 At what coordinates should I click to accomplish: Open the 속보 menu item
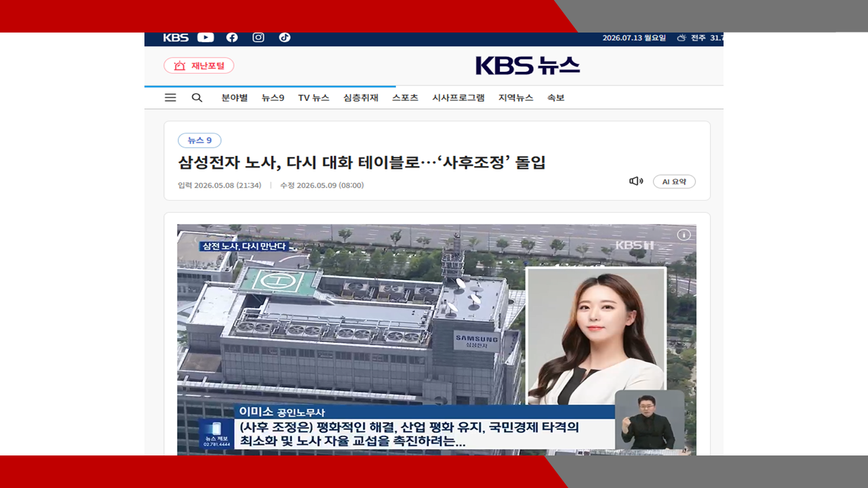click(x=556, y=98)
